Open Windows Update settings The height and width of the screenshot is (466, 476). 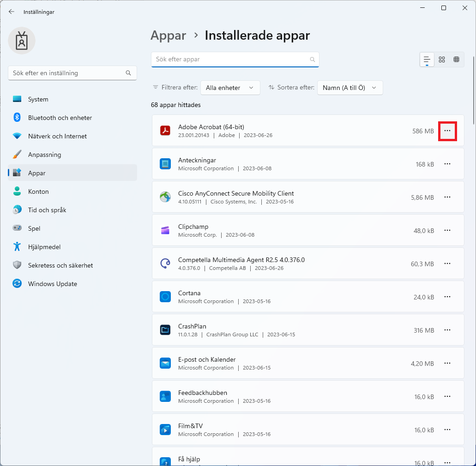tap(72, 284)
